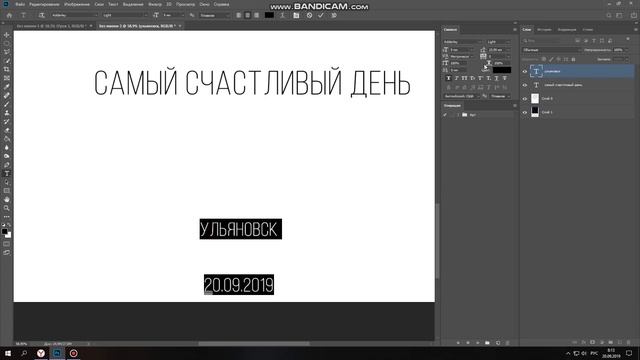The height and width of the screenshot is (360, 640).
Task: Open language dropdown in Character panel
Action: (x=461, y=96)
